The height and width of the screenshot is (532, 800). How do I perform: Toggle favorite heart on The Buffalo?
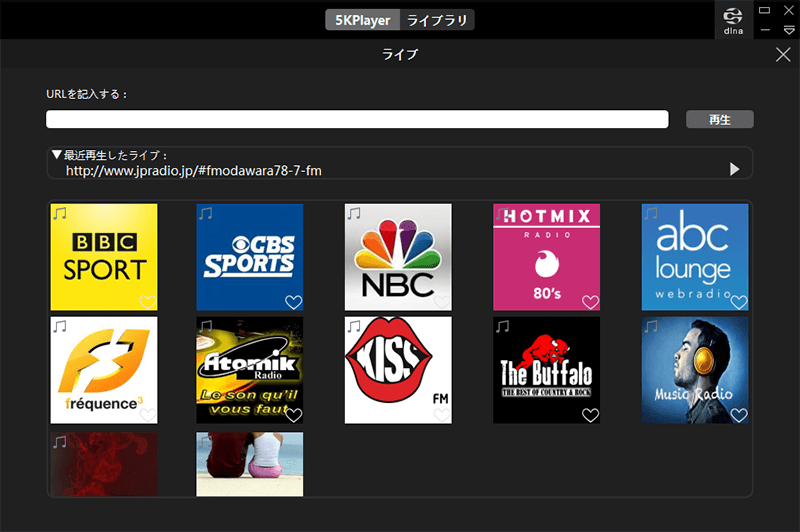[x=590, y=415]
